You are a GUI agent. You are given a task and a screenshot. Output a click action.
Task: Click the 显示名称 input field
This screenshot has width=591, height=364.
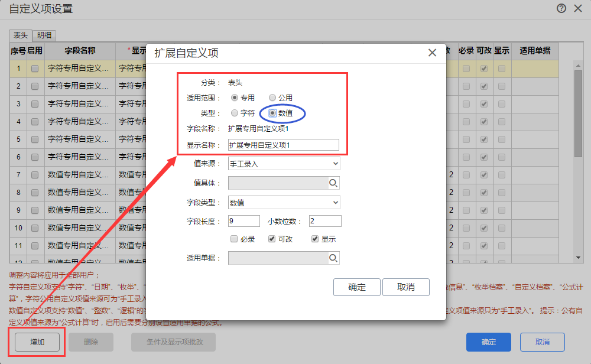point(284,145)
